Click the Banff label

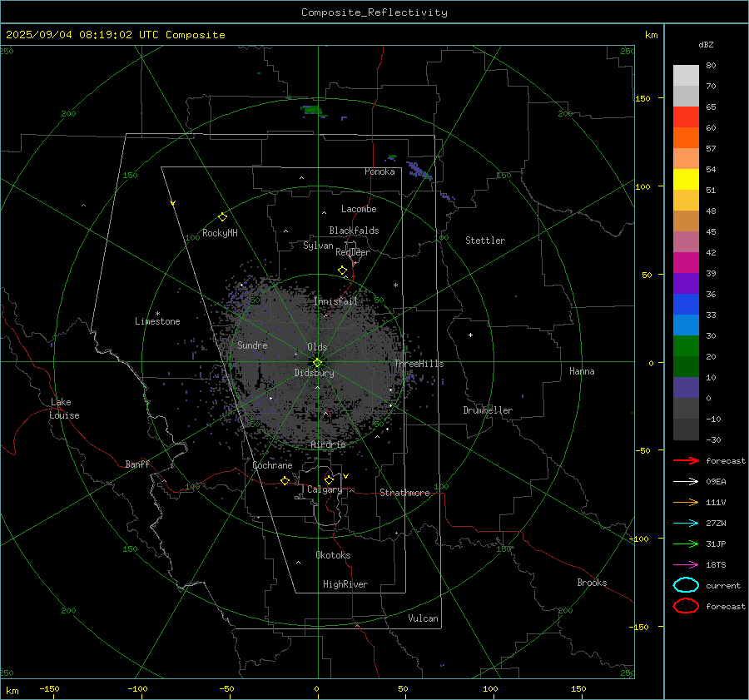point(137,464)
